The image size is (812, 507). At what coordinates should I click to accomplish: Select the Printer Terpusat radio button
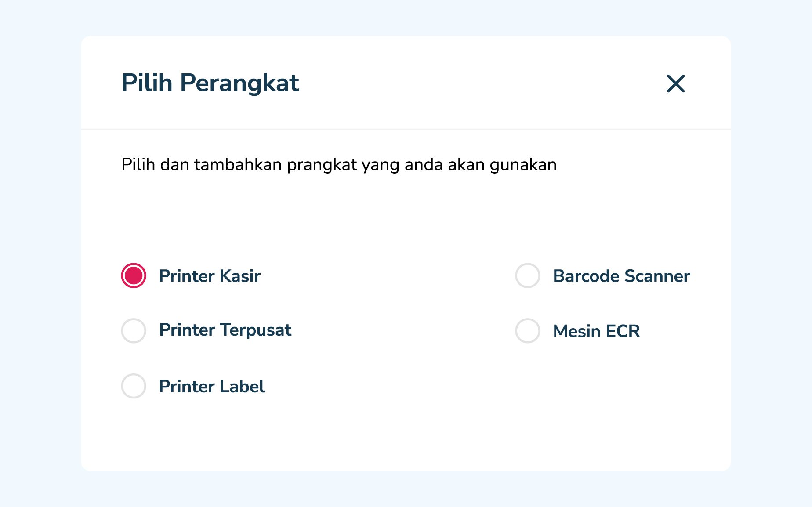point(133,331)
